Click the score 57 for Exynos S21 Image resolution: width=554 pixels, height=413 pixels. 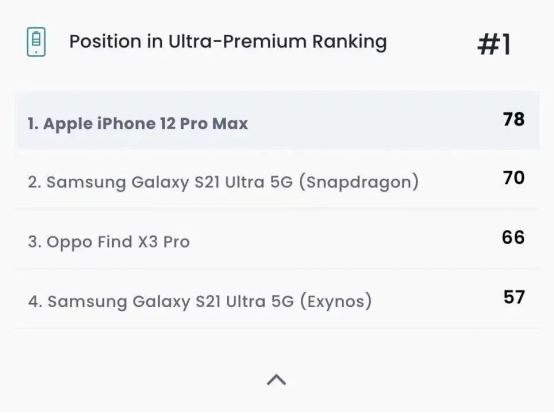coord(514,297)
